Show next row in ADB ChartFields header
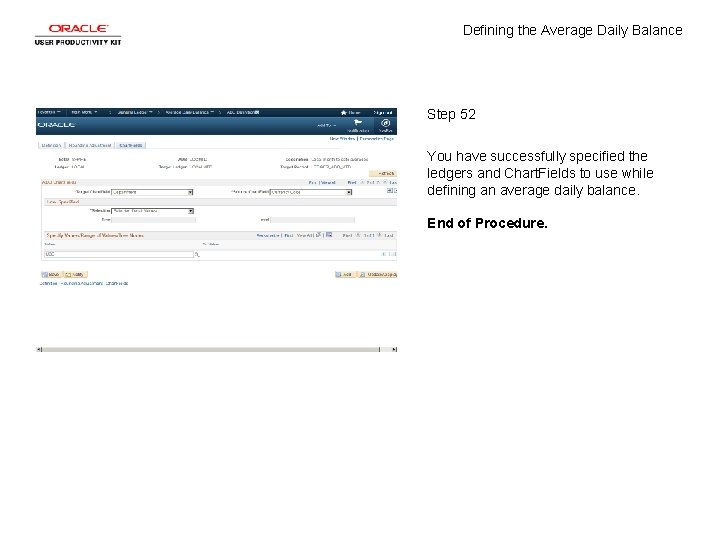Image resolution: width=720 pixels, height=540 pixels. click(385, 182)
